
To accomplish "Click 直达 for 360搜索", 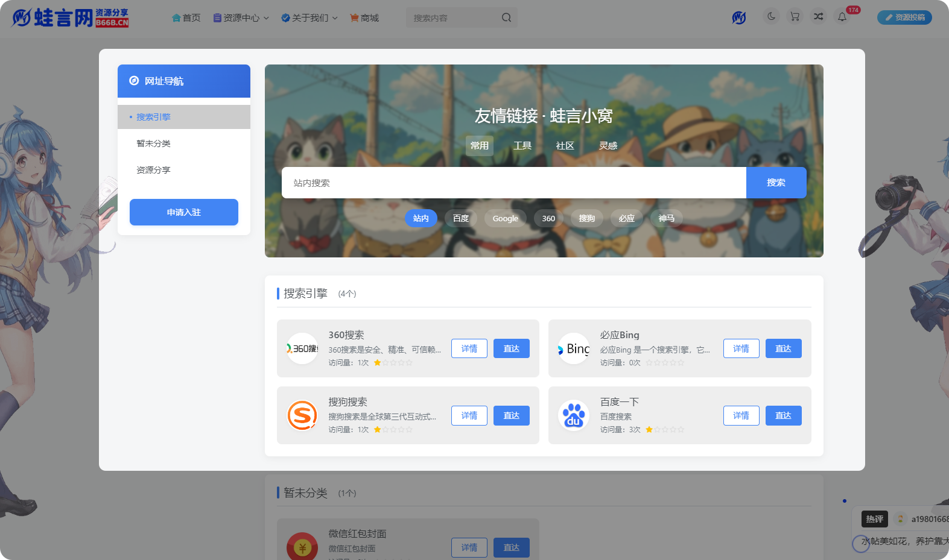I will tap(512, 348).
